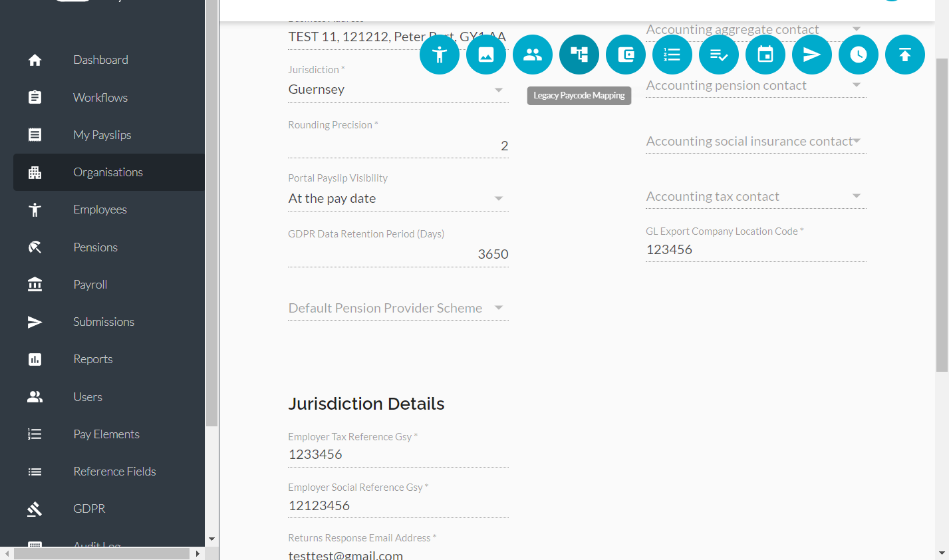Image resolution: width=949 pixels, height=560 pixels.
Task: Click the Dashboard home icon
Action: [x=35, y=60]
